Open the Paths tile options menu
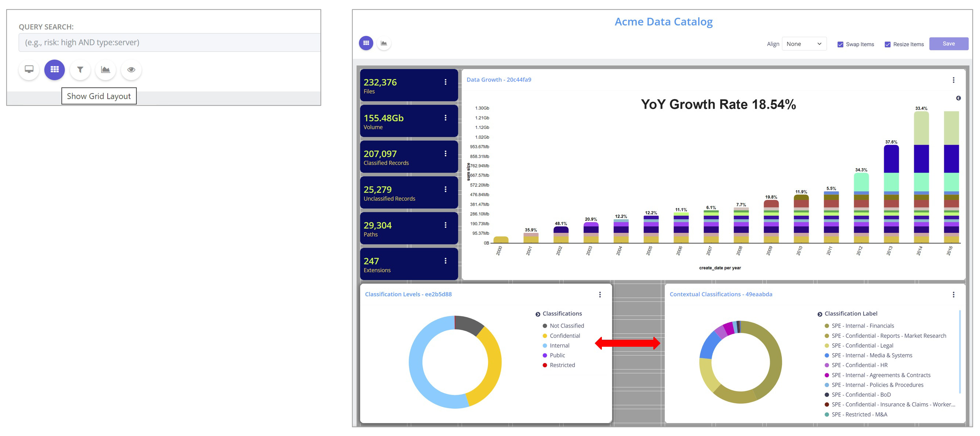This screenshot has width=980, height=436. point(445,225)
